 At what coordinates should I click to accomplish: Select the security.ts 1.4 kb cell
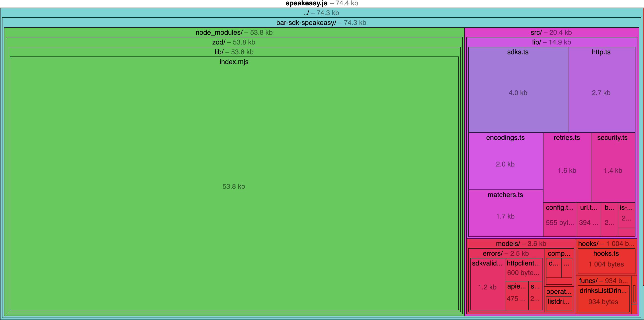coord(613,167)
